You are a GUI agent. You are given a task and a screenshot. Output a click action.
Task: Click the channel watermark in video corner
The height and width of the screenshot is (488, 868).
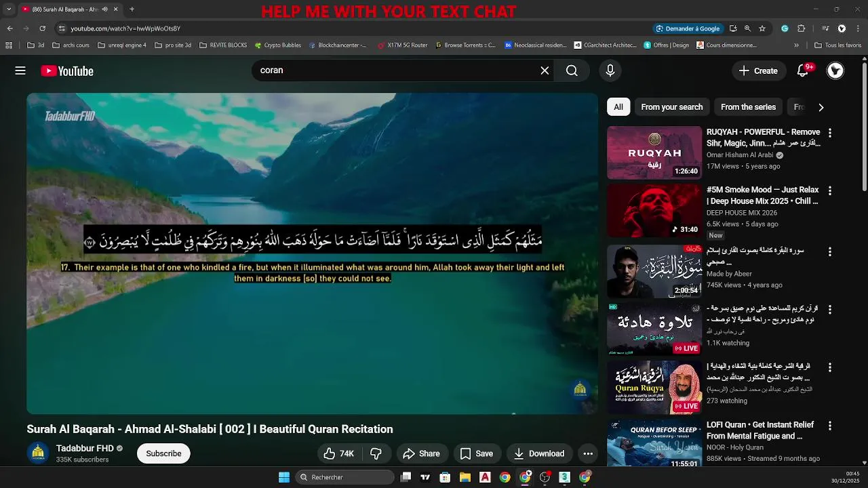coord(580,389)
